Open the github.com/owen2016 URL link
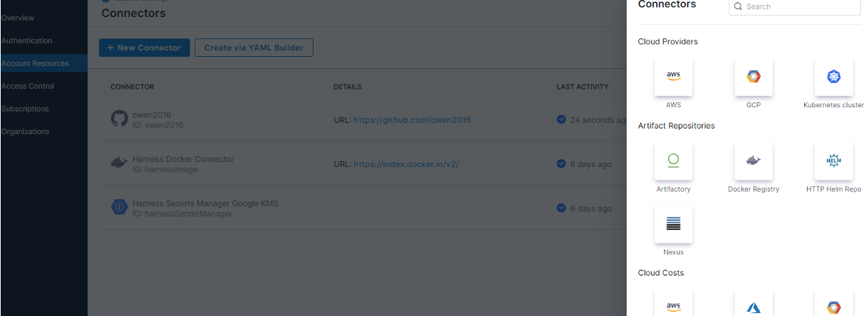 pyautogui.click(x=412, y=120)
